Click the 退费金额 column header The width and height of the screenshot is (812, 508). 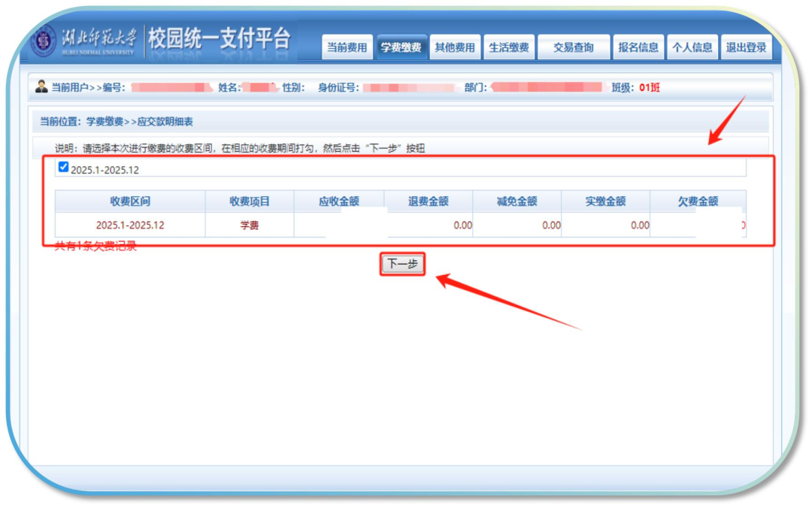429,201
